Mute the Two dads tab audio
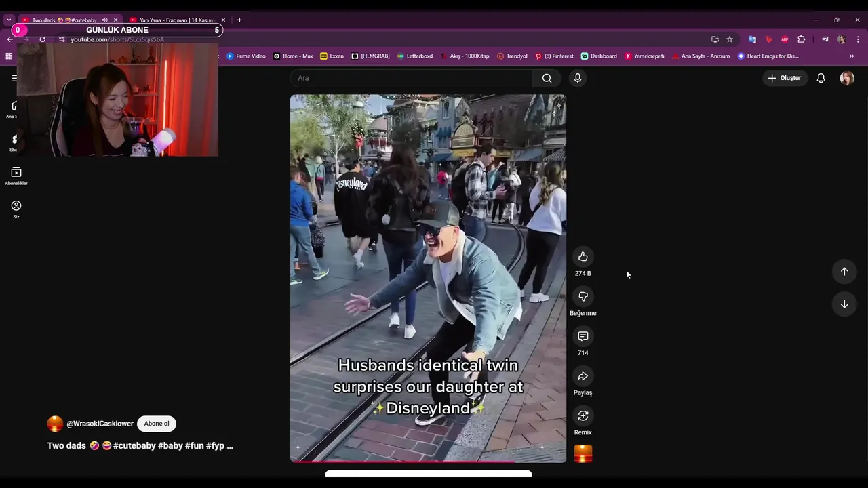This screenshot has height=488, width=868. coord(104,20)
